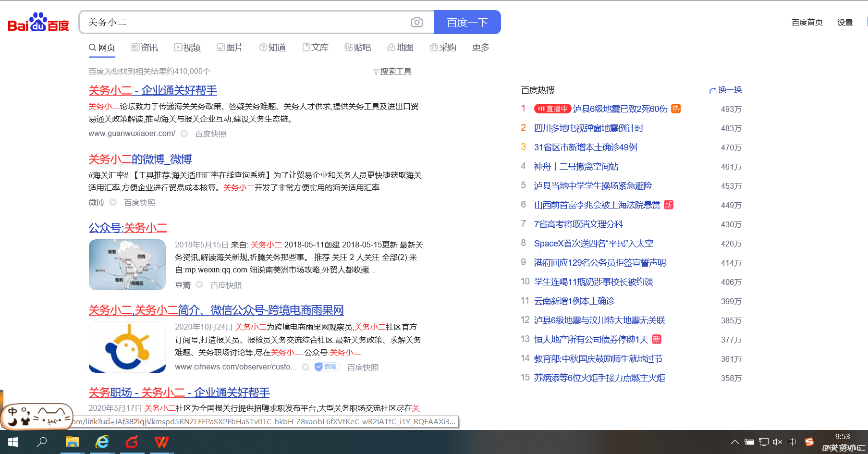Viewport: 868px width, 454px height.
Task: Open hot search 泸县当地中学学生操场紧急避险
Action: point(593,186)
